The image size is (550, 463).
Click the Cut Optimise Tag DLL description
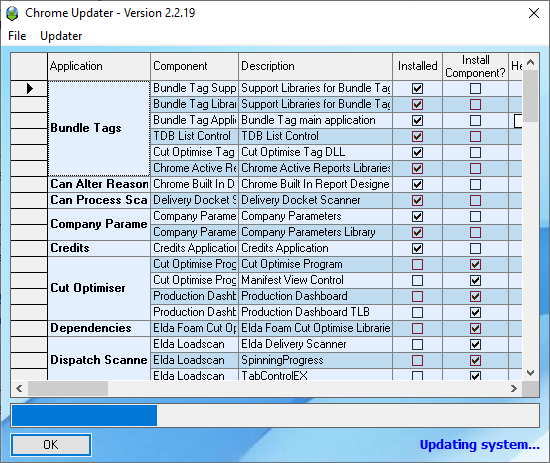coord(315,153)
